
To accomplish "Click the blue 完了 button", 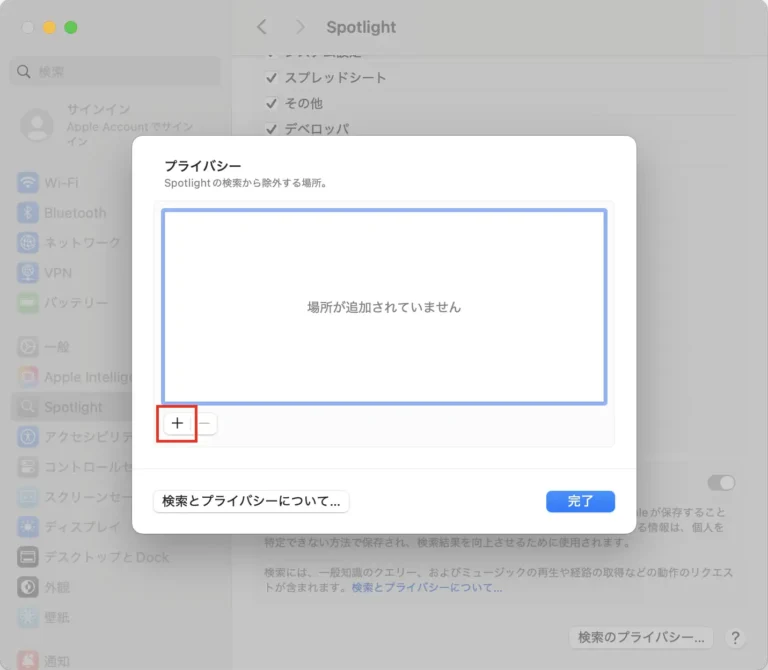I will pyautogui.click(x=580, y=502).
